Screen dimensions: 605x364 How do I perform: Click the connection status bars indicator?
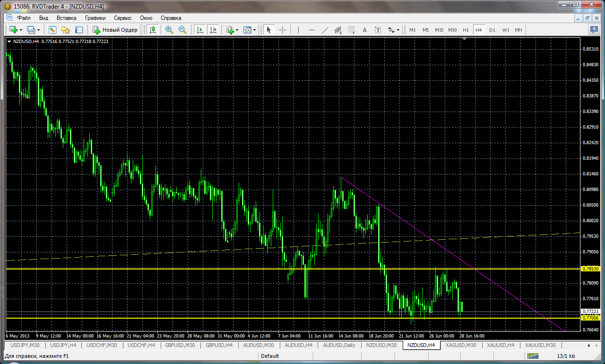532,356
